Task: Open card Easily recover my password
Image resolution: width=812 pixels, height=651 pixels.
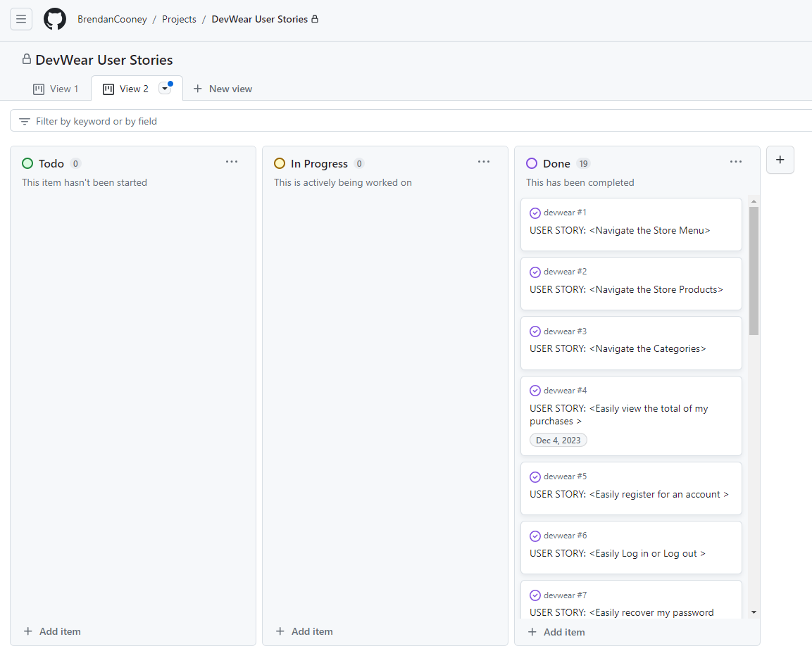Action: [621, 612]
